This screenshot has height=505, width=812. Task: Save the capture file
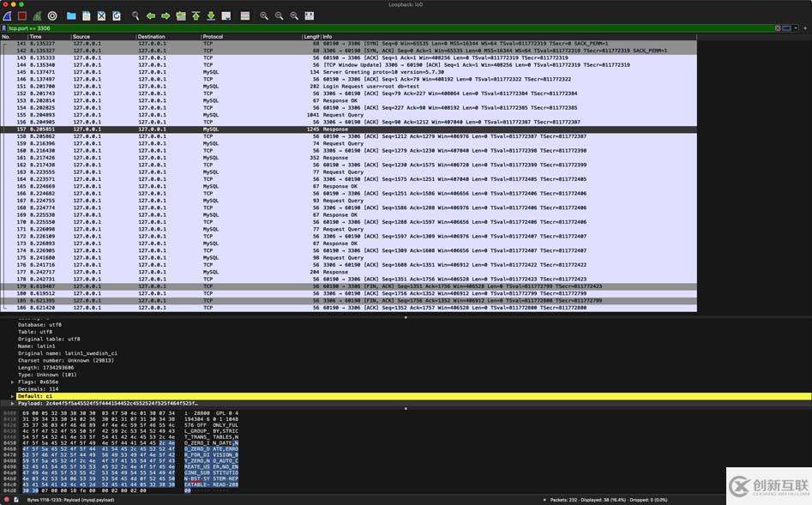(87, 16)
